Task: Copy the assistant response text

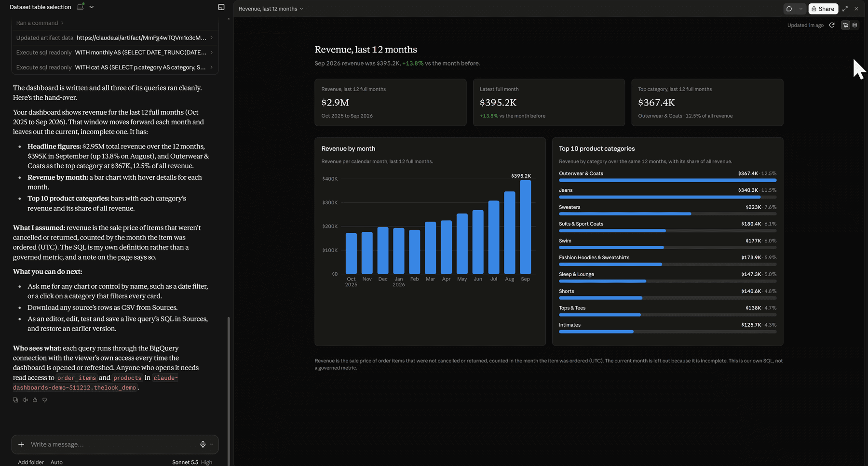Action: click(15, 400)
